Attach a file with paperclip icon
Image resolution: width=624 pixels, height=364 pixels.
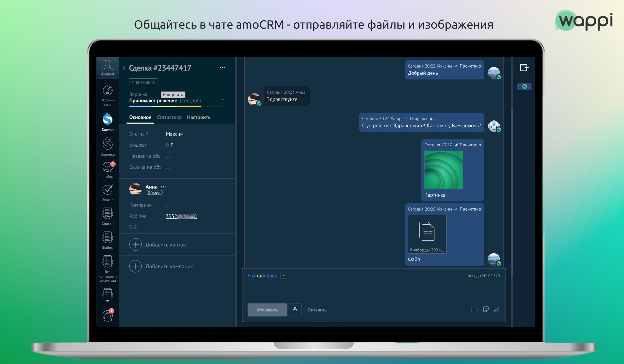point(497,310)
